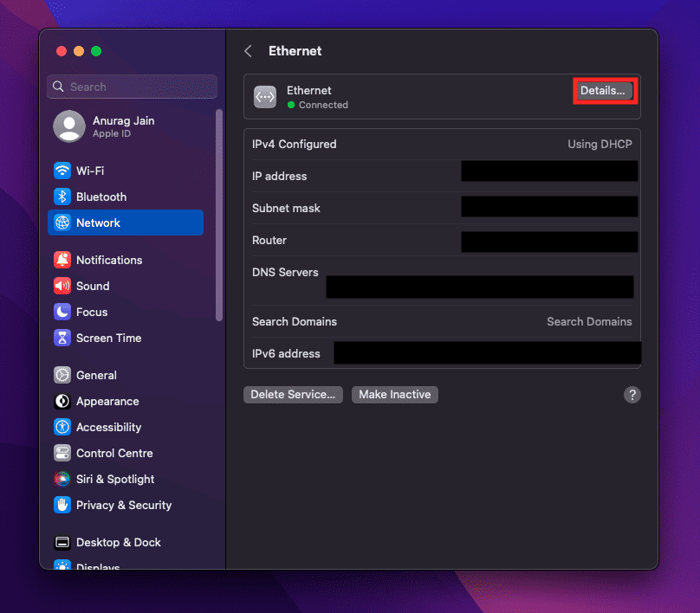700x613 pixels.
Task: Click the Screen Time hourglass icon
Action: tap(62, 339)
